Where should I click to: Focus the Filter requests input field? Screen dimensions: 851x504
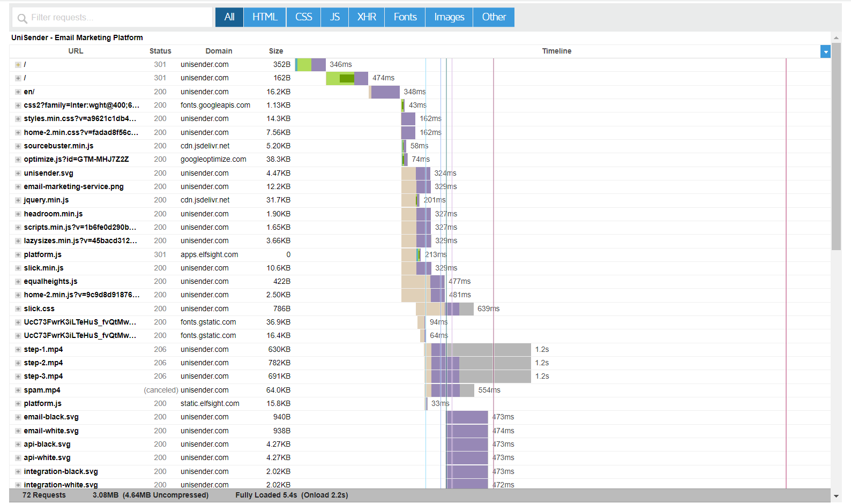112,17
